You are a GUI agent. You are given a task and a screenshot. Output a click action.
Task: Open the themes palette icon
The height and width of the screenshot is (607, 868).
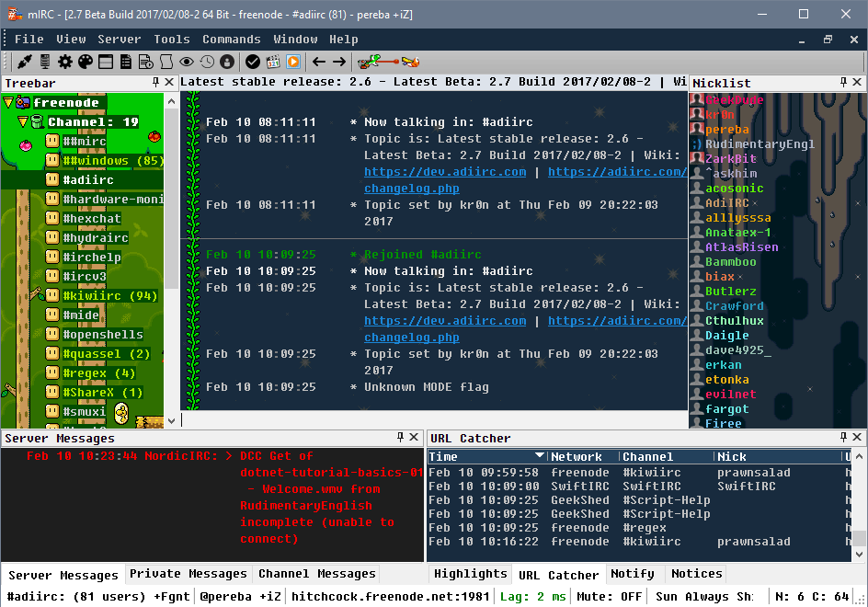point(86,62)
